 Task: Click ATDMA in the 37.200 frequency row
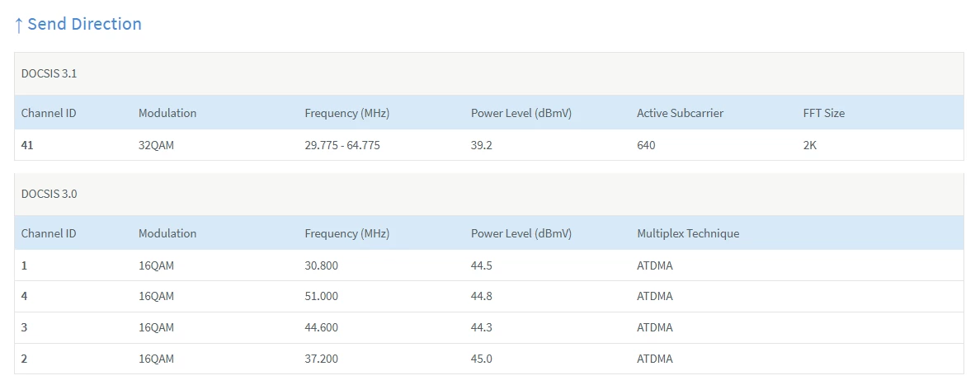(655, 359)
